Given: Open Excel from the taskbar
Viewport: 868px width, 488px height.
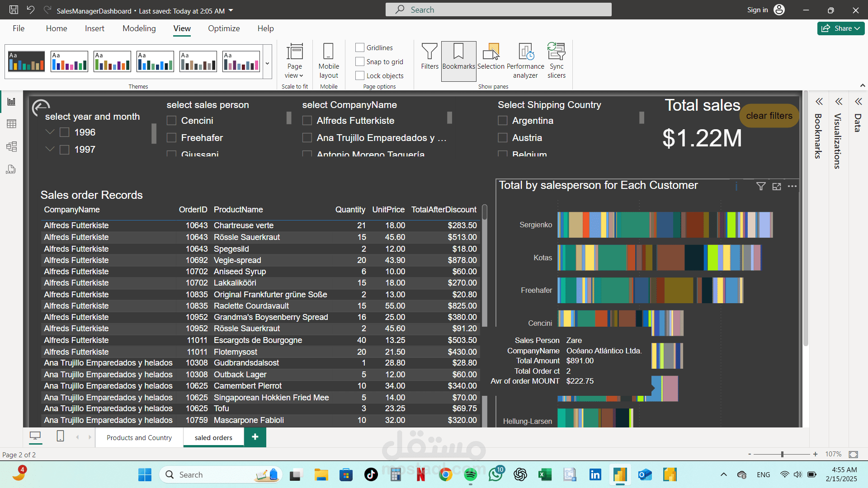Looking at the screenshot, I should pos(545,474).
